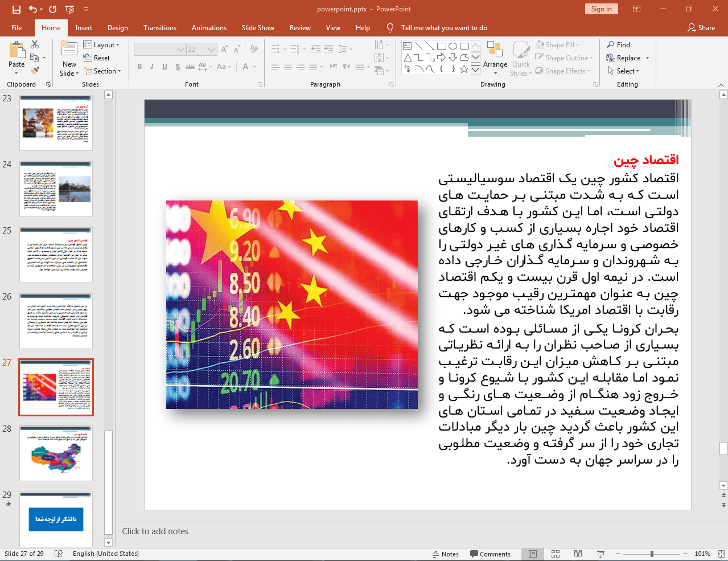The width and height of the screenshot is (728, 561).
Task: Click the Cut scissors icon
Action: click(x=35, y=44)
